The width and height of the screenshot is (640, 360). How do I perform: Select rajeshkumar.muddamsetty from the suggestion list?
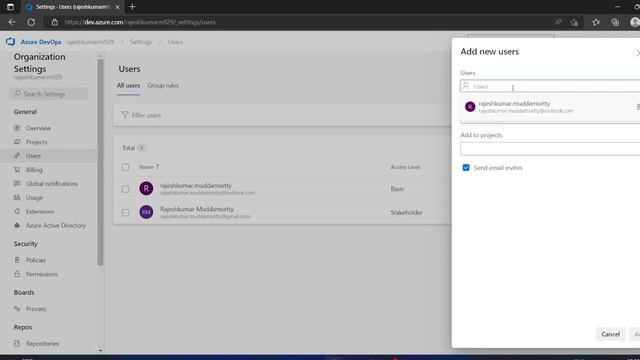tap(550, 107)
